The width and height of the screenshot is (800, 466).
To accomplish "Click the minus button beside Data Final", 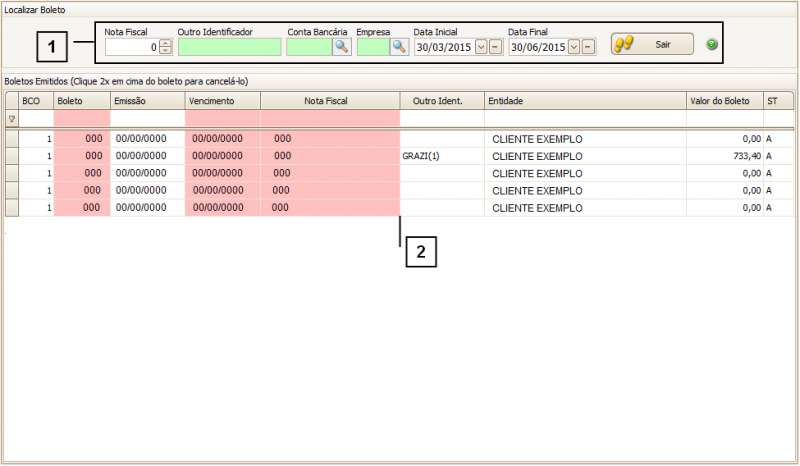I will (x=588, y=47).
